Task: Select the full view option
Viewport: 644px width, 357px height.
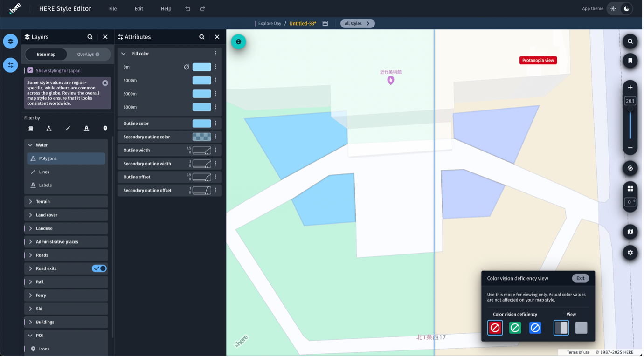Action: pyautogui.click(x=582, y=329)
